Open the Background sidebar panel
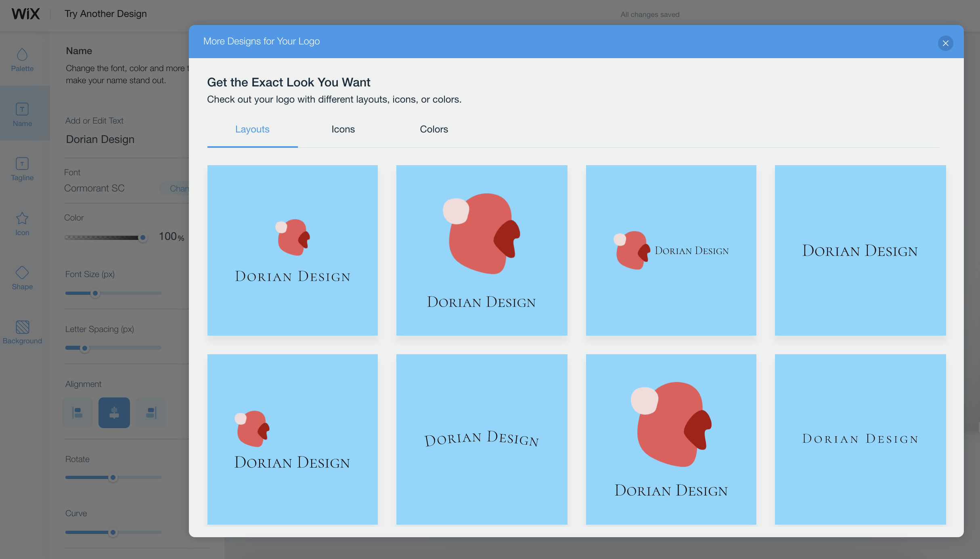 pos(22,332)
